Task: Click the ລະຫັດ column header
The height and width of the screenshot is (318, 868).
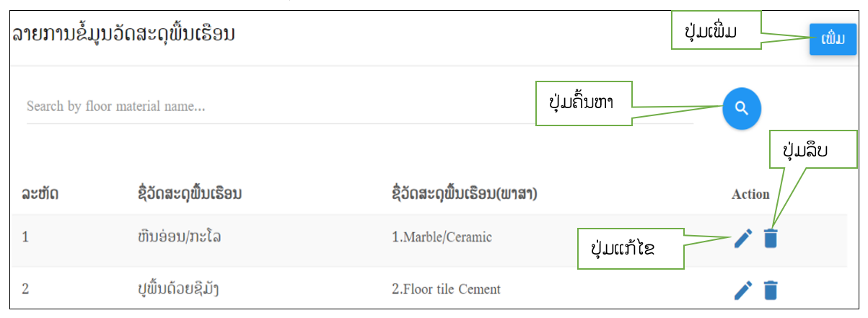Action: point(40,193)
